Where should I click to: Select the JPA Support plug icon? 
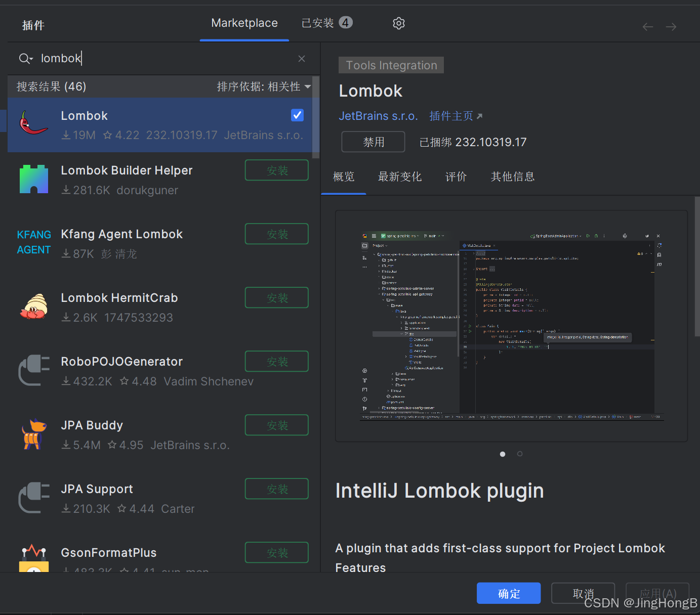pyautogui.click(x=34, y=498)
